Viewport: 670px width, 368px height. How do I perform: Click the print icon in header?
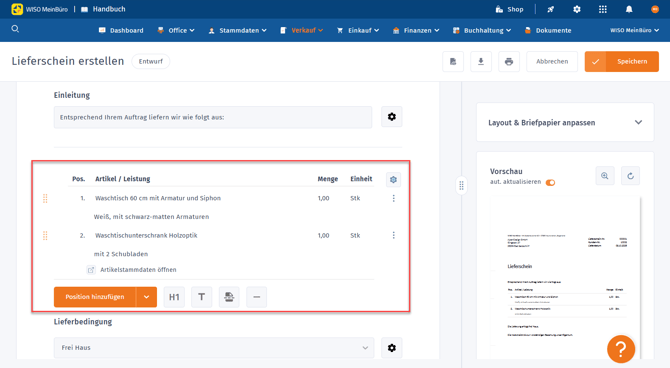pos(508,62)
